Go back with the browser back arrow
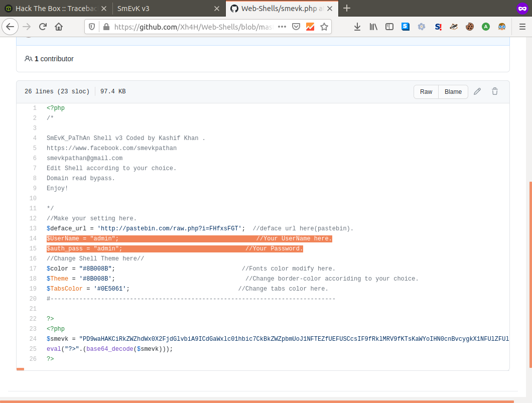This screenshot has height=403, width=532. (x=10, y=27)
